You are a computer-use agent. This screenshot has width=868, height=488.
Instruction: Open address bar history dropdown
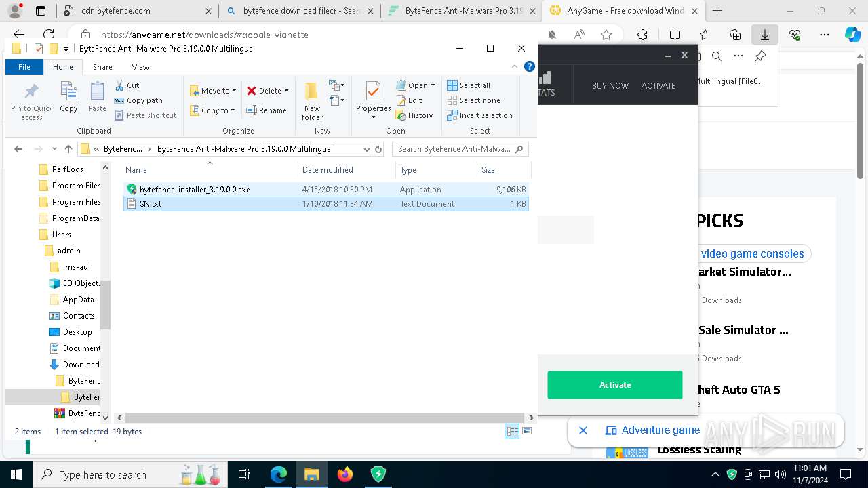[367, 149]
